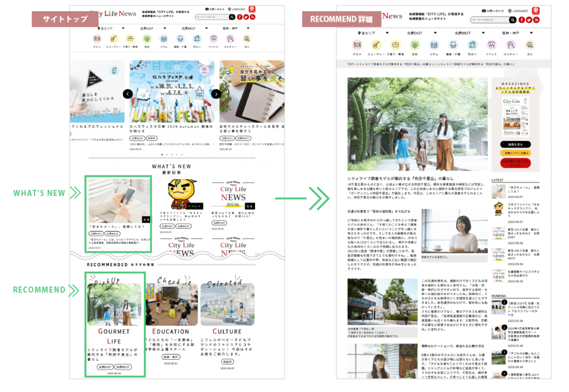Go to the next carousel slide on the site top page
Image resolution: width=569 pixels, height=392 pixels.
tap(216, 94)
